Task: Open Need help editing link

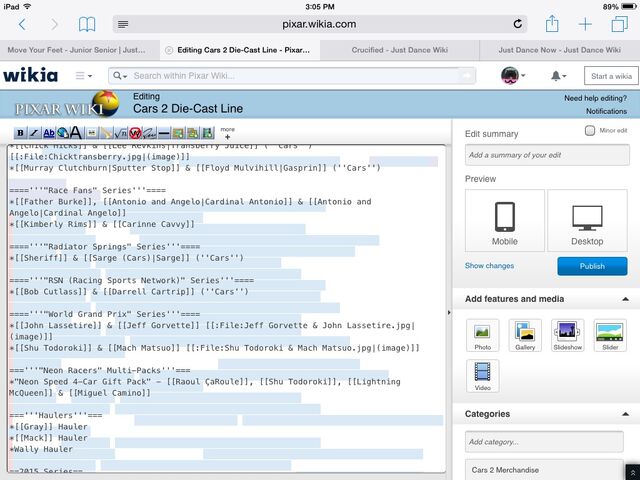Action: point(596,98)
